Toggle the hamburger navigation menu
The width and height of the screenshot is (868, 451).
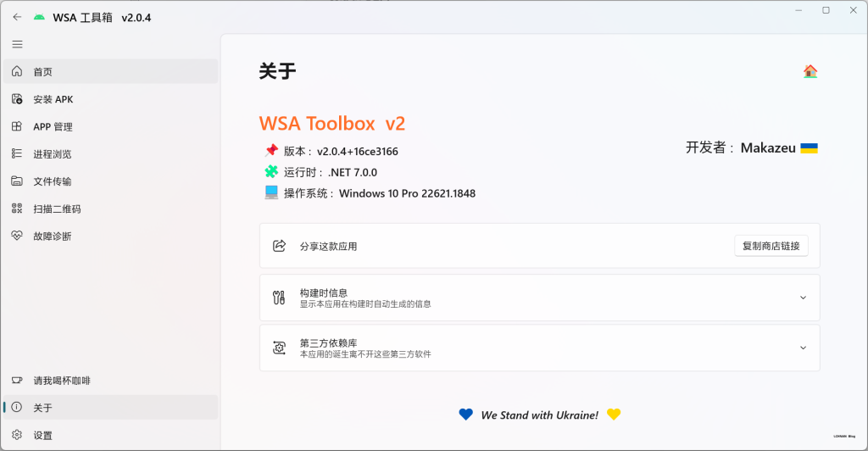pos(17,44)
